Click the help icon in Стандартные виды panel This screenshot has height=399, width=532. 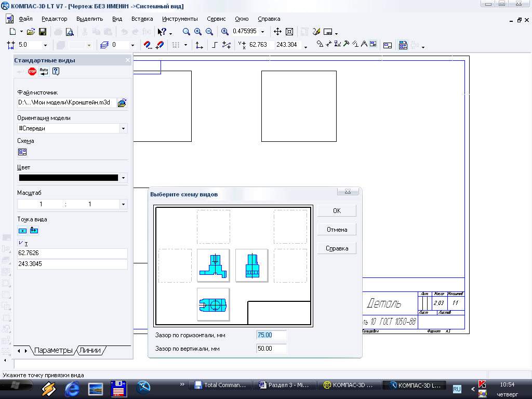coord(56,71)
